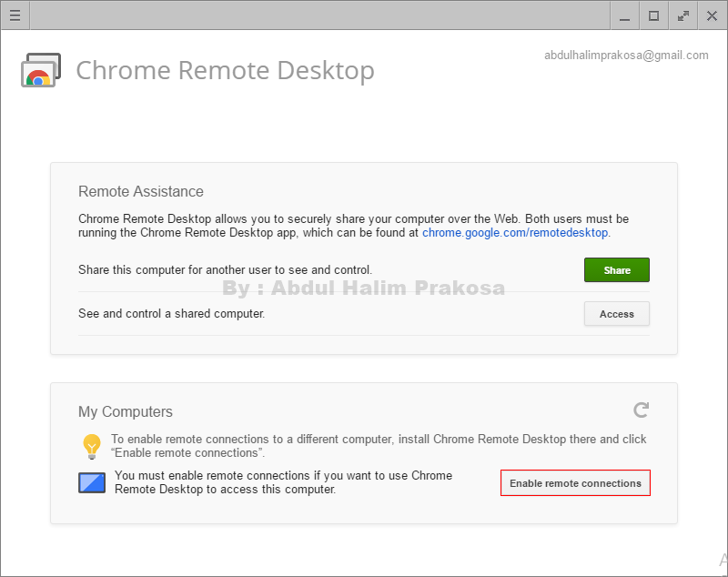Click 'See and control a shared computer' text
728x577 pixels.
[171, 314]
